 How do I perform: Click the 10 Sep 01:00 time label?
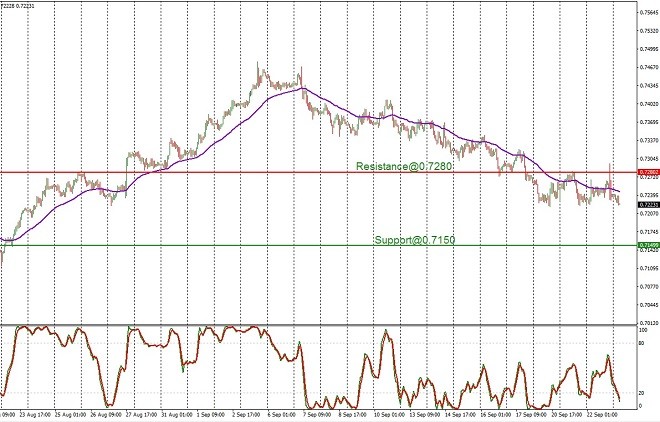[389, 414]
